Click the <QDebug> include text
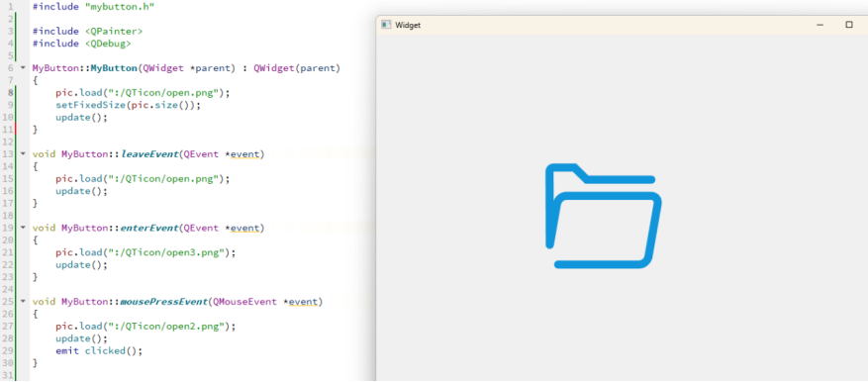 [108, 44]
